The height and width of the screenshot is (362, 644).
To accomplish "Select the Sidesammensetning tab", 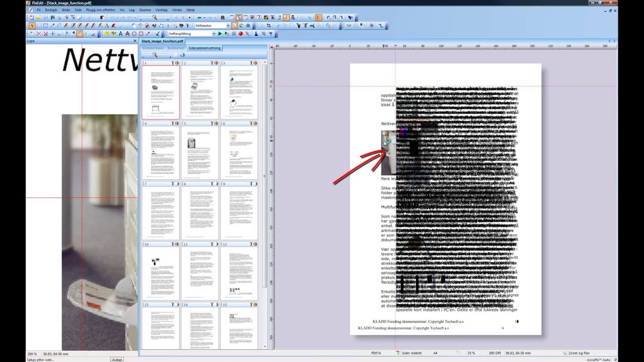I will coord(204,48).
